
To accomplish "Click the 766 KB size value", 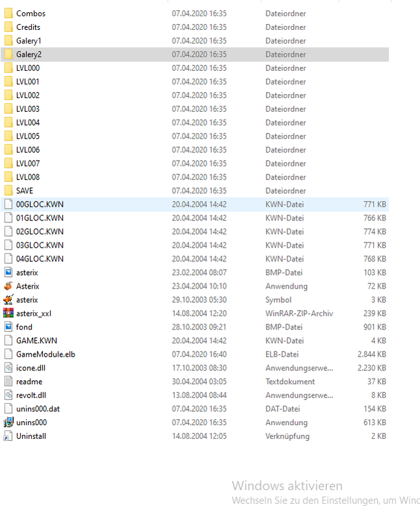I will click(374, 218).
